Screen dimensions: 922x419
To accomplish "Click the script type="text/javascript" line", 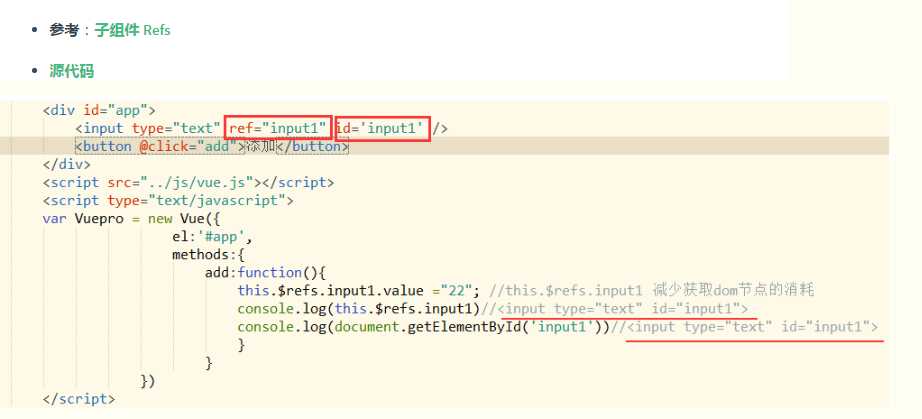I will pyautogui.click(x=168, y=200).
